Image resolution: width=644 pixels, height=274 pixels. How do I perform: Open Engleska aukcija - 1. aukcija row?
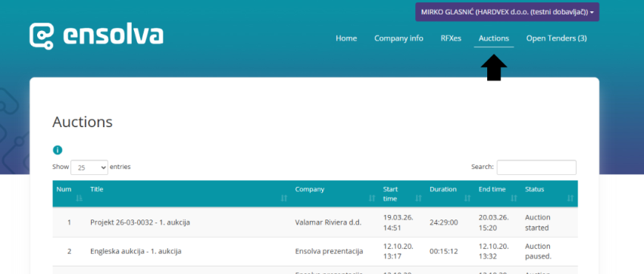(x=315, y=251)
